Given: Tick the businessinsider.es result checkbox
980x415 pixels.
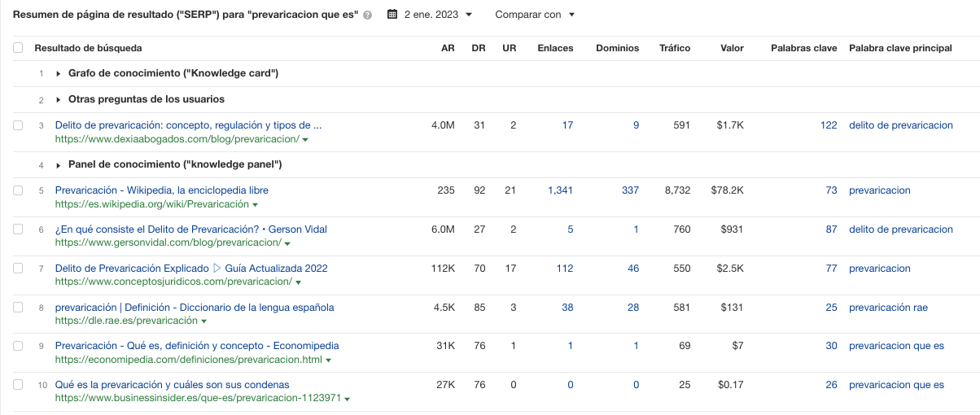Looking at the screenshot, I should (x=18, y=386).
